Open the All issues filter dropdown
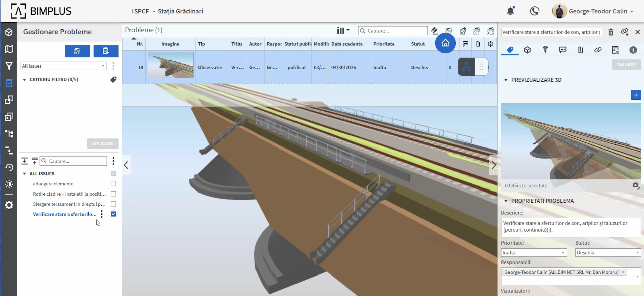This screenshot has width=644, height=296. click(64, 66)
